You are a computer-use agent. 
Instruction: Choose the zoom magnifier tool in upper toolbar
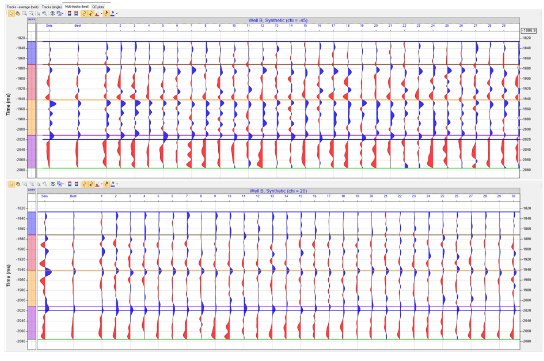[24, 14]
